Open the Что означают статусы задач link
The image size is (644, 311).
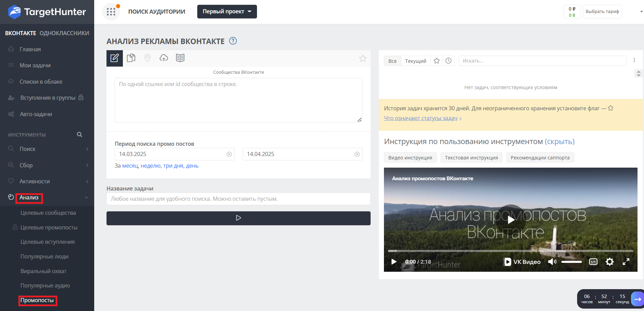point(420,118)
